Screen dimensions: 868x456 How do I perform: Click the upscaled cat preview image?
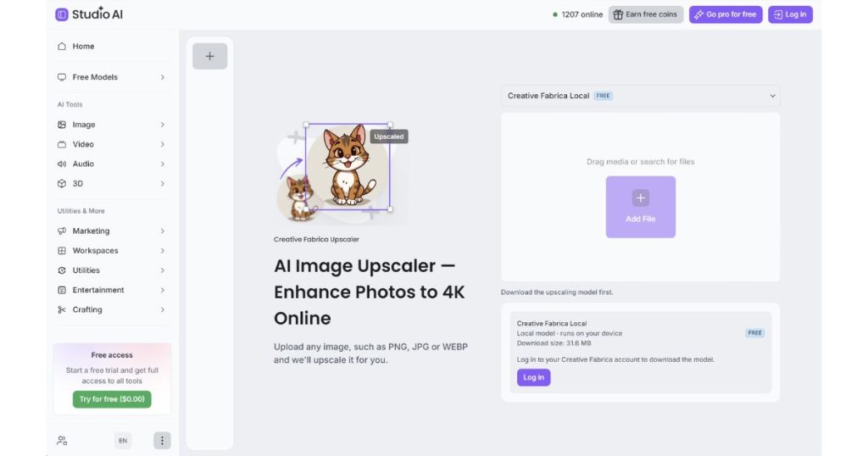coord(348,167)
